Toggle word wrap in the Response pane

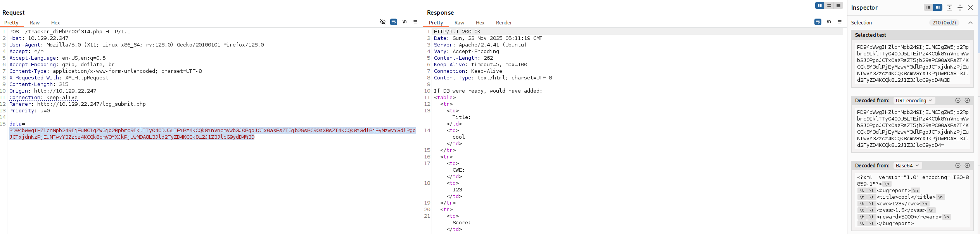pos(818,22)
